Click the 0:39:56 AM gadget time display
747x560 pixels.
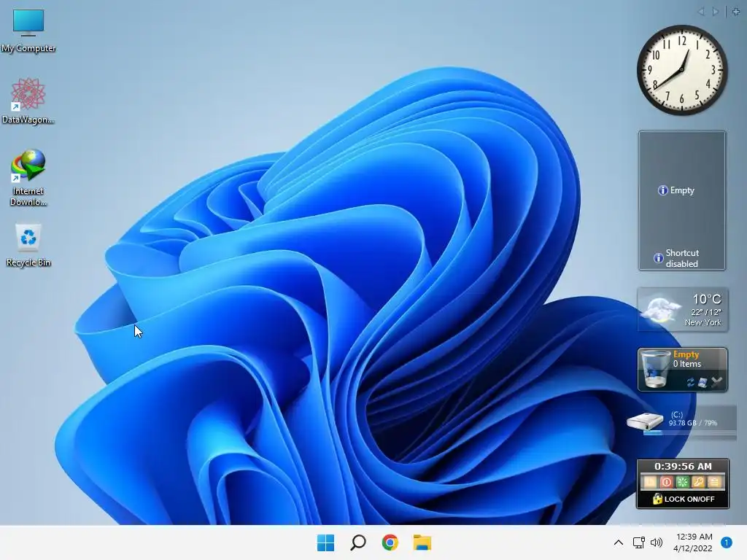[x=683, y=466]
